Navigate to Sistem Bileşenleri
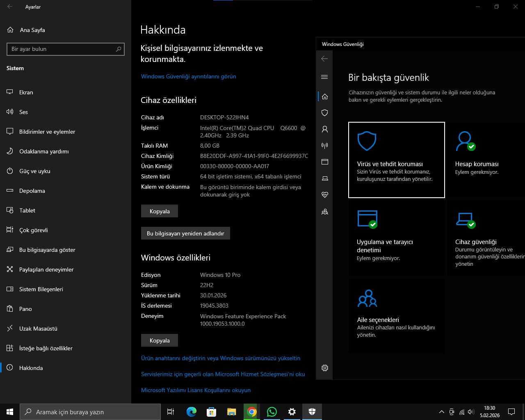Viewport: 525px width, 420px height. pyautogui.click(x=66, y=289)
